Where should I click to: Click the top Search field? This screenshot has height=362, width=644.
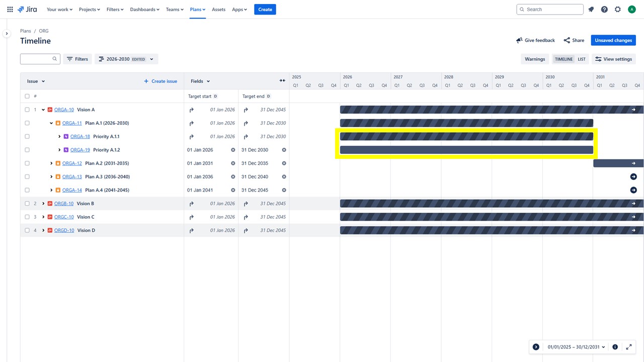tap(550, 10)
